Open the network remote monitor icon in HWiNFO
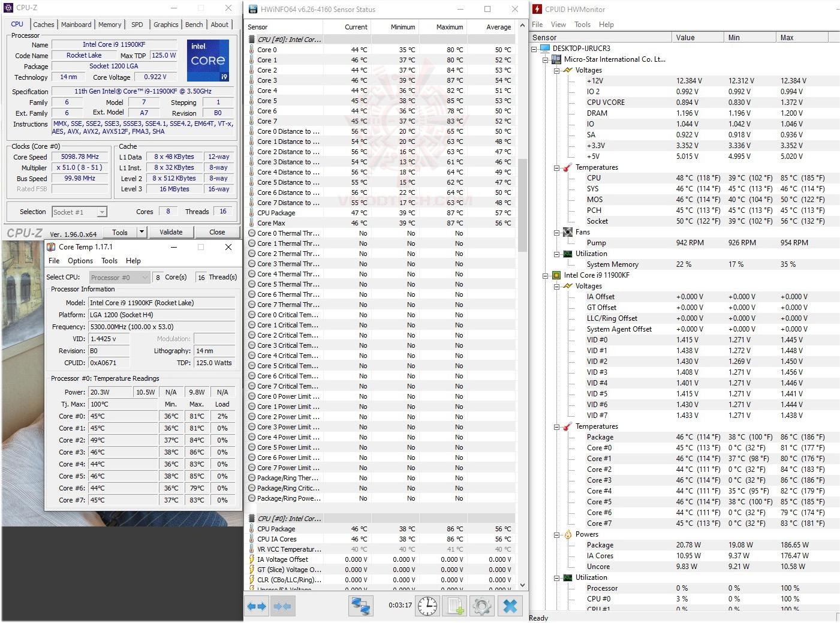Image resolution: width=840 pixels, height=623 pixels. point(360,606)
